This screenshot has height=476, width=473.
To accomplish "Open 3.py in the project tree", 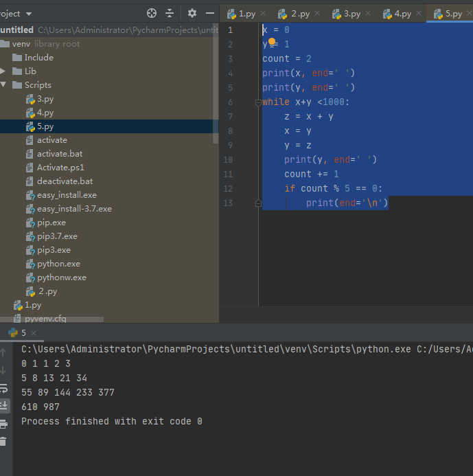I will coord(45,99).
